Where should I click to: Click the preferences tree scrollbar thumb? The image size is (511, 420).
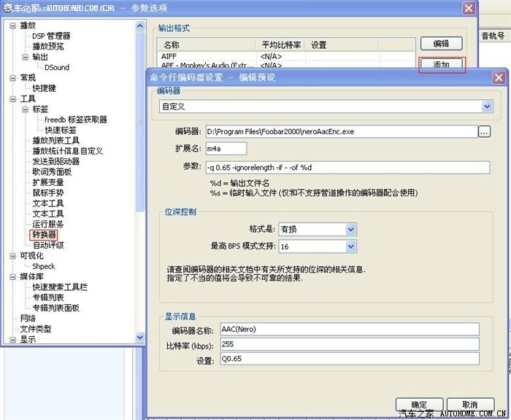[140, 121]
